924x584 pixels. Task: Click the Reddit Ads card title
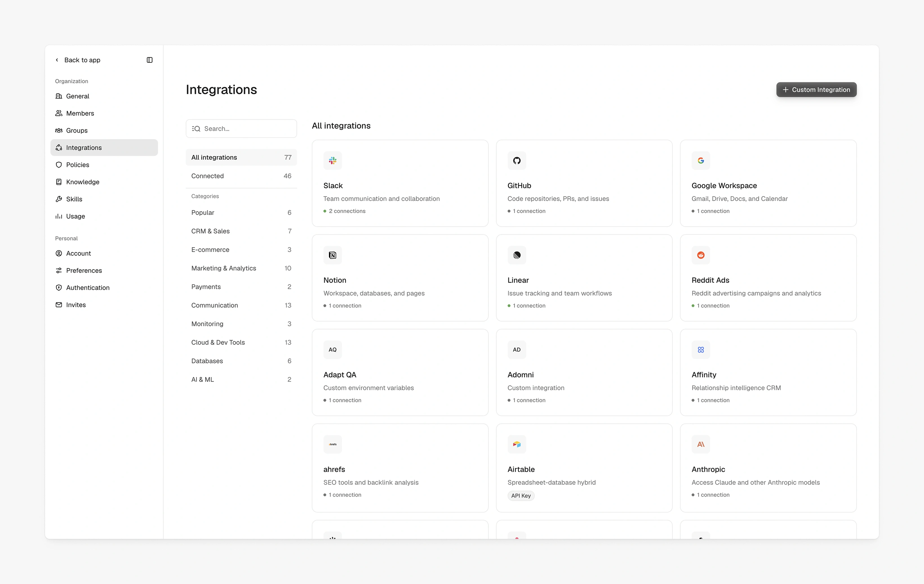710,280
